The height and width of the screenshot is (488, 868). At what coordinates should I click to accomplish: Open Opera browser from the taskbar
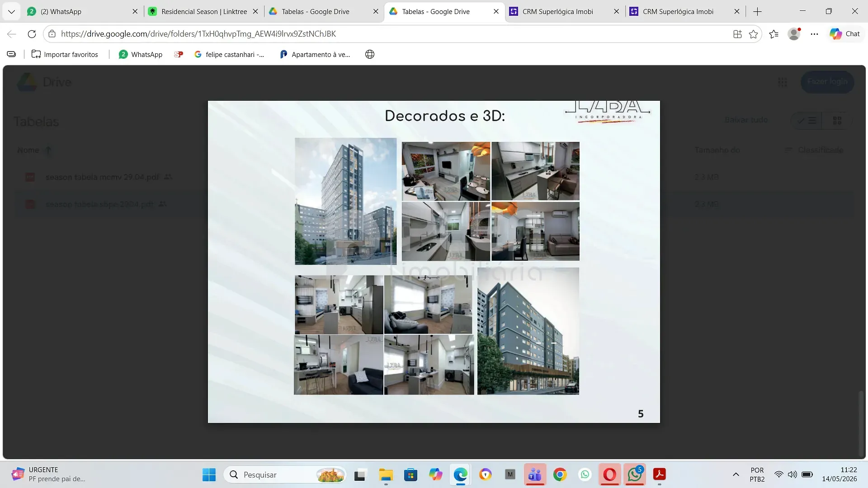pos(609,475)
